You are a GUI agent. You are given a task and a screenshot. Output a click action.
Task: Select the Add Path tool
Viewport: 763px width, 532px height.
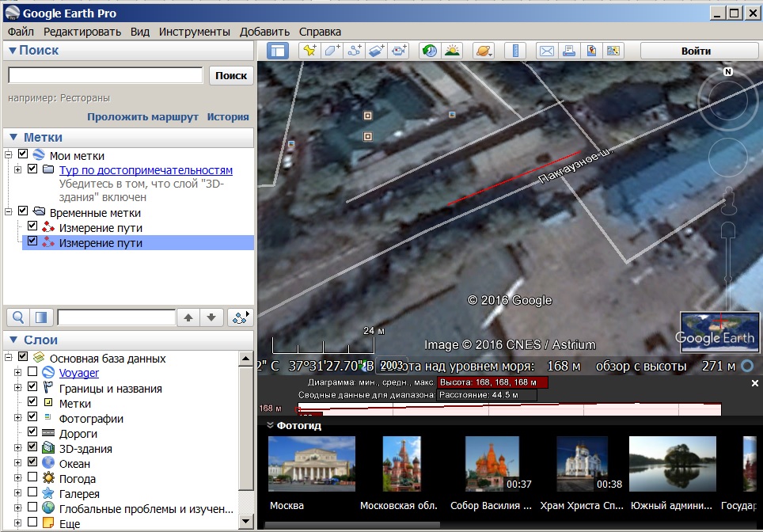pyautogui.click(x=355, y=51)
